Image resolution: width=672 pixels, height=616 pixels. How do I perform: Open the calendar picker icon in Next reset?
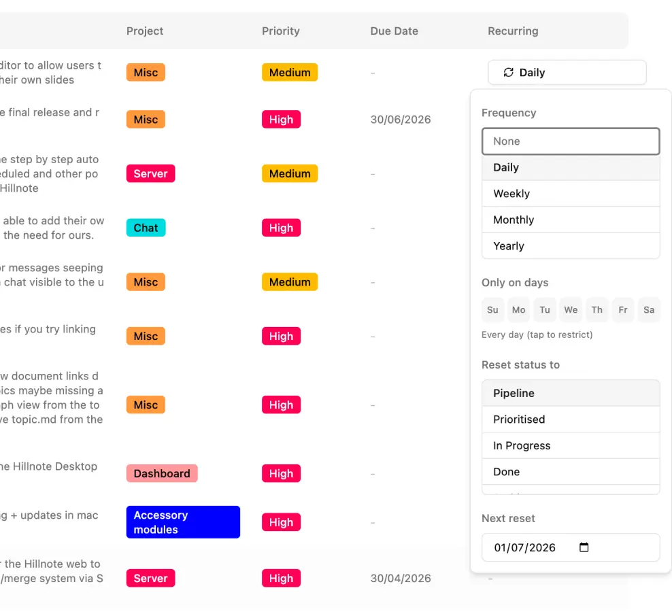(x=584, y=547)
